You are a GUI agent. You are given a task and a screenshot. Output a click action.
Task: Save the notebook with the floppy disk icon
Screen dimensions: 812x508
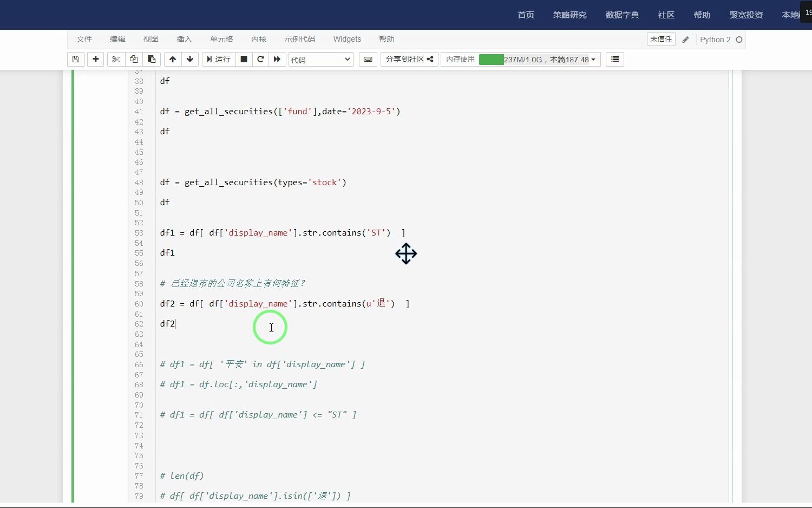pos(76,59)
